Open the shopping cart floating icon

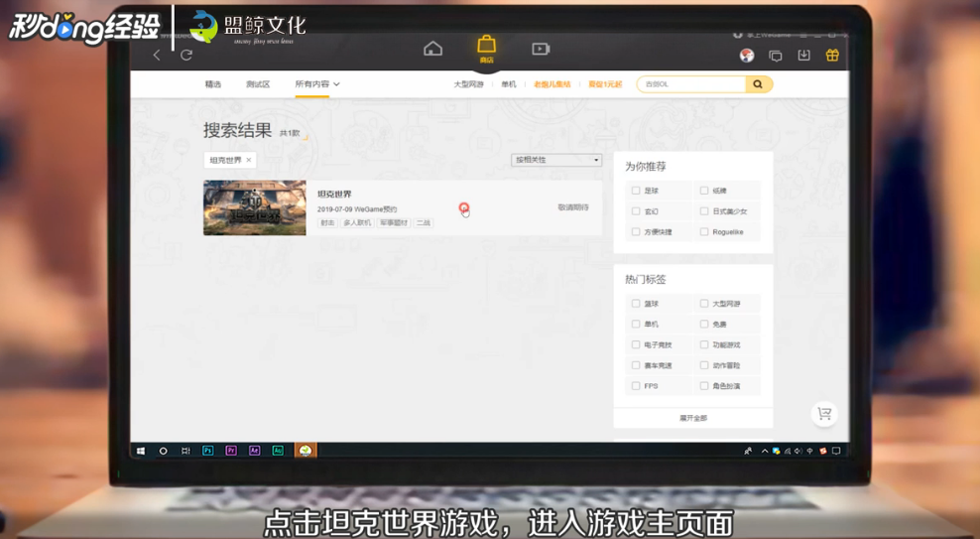[x=824, y=413]
